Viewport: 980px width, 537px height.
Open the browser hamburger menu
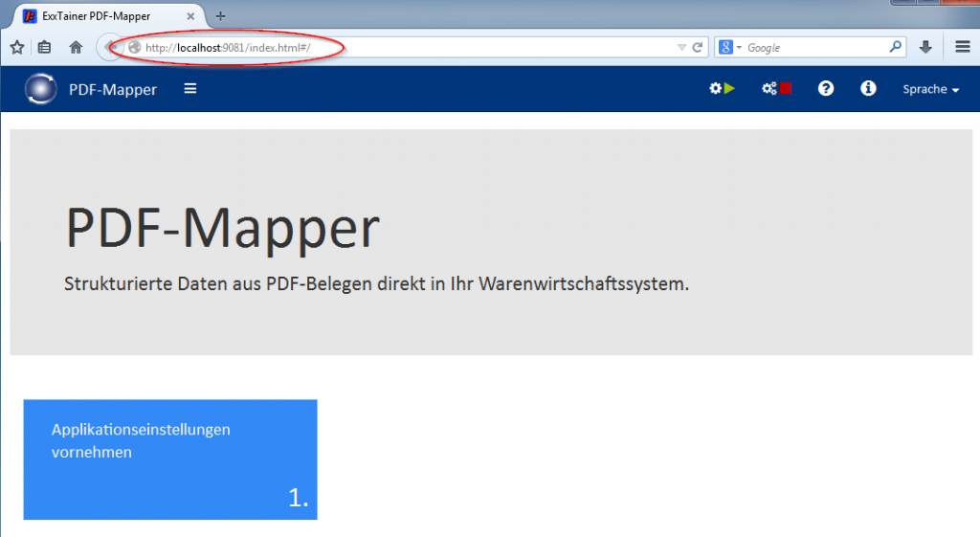(x=963, y=47)
